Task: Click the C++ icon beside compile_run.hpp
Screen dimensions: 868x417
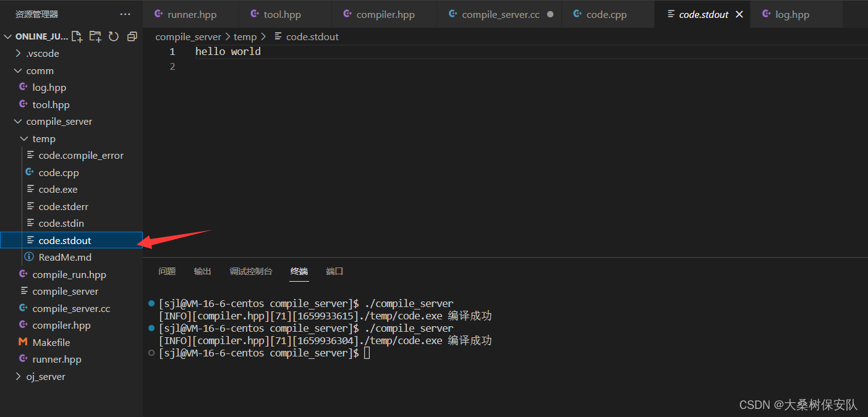Action: (x=23, y=274)
